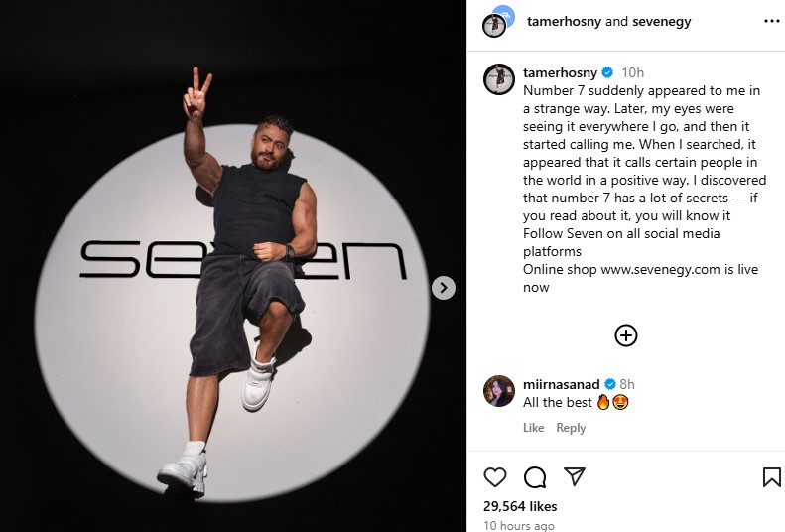Viewport: 785px width, 532px height.
Task: Open the miirnasanad username link
Action: [x=561, y=384]
